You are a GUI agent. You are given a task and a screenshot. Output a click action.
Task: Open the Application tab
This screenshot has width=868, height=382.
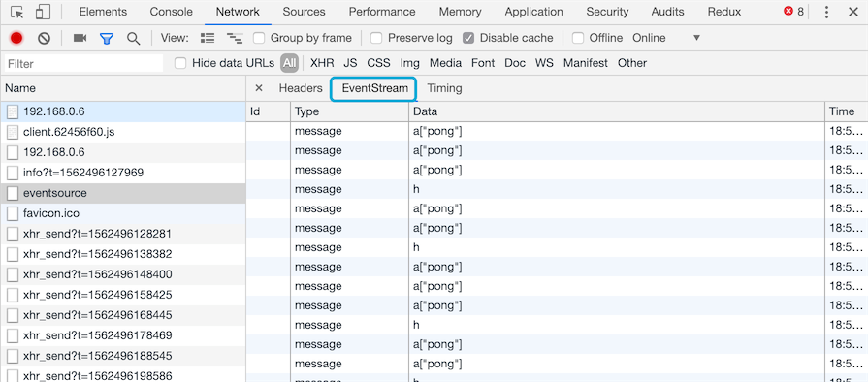(533, 12)
